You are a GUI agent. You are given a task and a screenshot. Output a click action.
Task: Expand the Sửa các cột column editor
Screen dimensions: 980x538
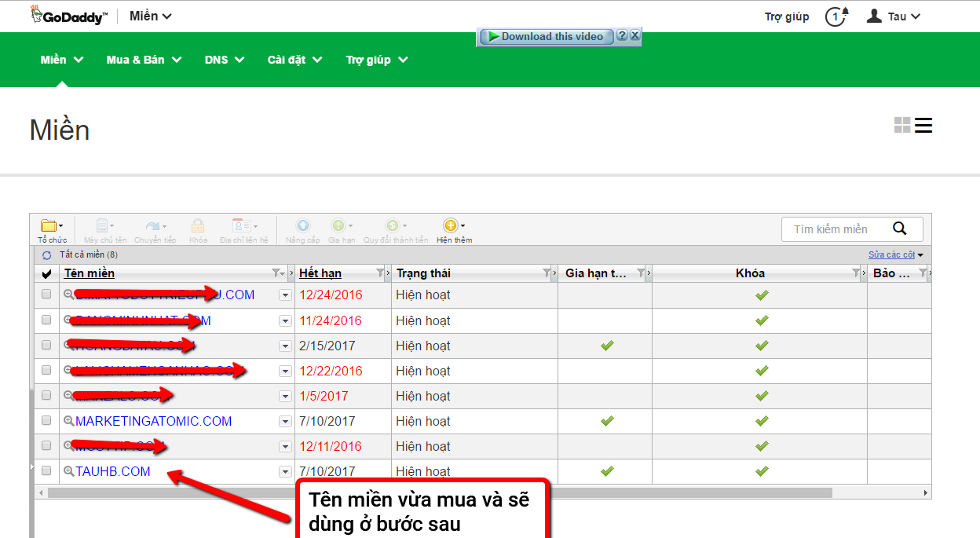[896, 254]
